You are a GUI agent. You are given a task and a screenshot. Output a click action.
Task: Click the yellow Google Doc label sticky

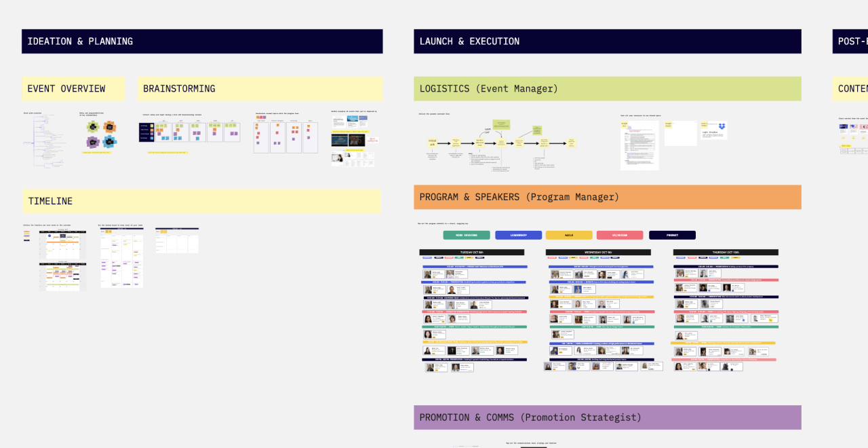[x=625, y=124]
